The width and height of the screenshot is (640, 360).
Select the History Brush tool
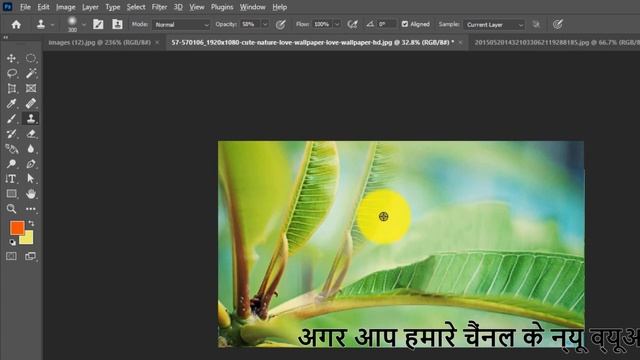coord(11,133)
